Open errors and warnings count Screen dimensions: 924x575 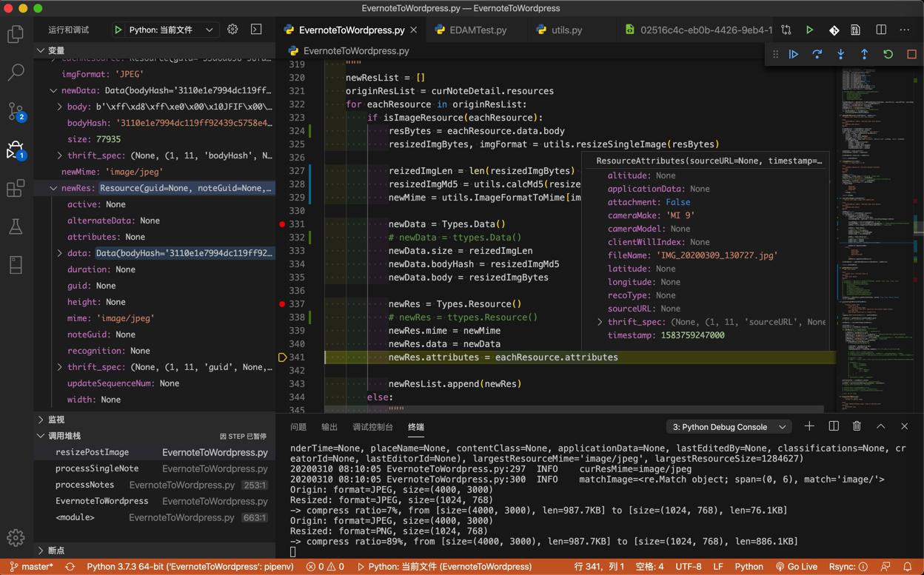click(325, 567)
